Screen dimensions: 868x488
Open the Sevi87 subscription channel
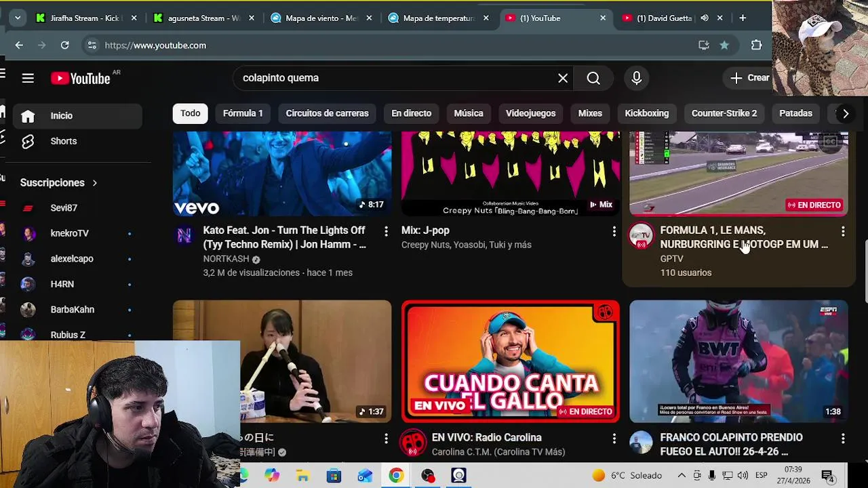click(77, 208)
